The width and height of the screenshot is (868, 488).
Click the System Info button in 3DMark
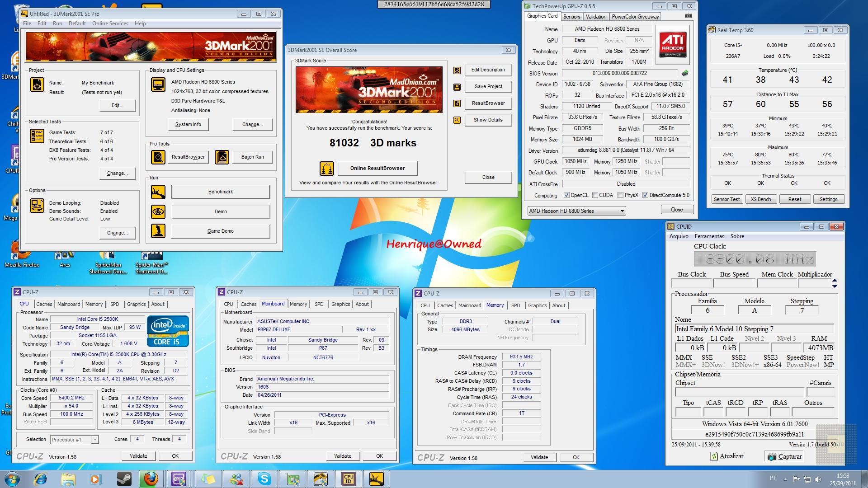(x=188, y=124)
